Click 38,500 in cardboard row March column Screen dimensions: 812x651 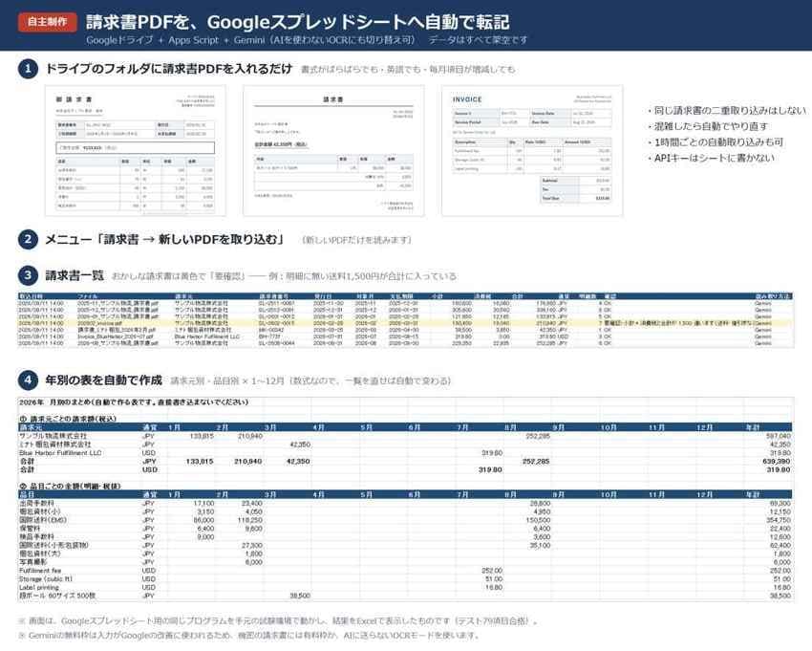tap(300, 596)
